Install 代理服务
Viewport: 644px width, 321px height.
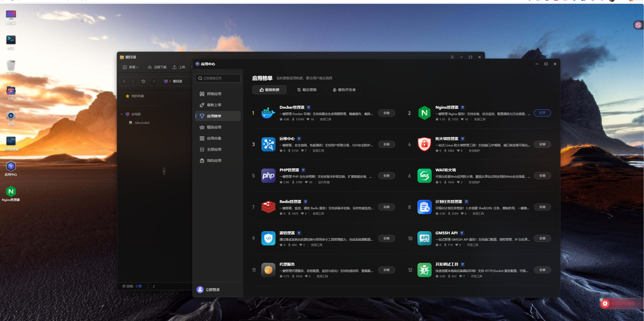[x=386, y=270]
